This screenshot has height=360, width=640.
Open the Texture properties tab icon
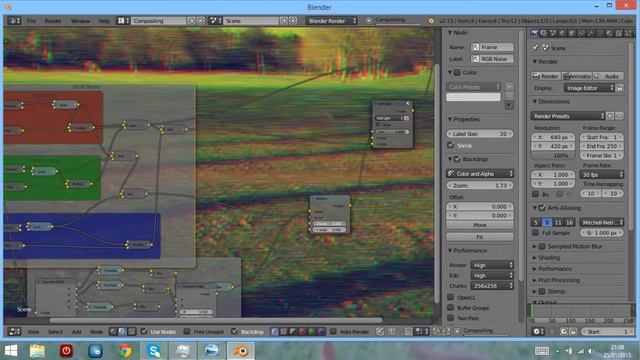pos(619,33)
